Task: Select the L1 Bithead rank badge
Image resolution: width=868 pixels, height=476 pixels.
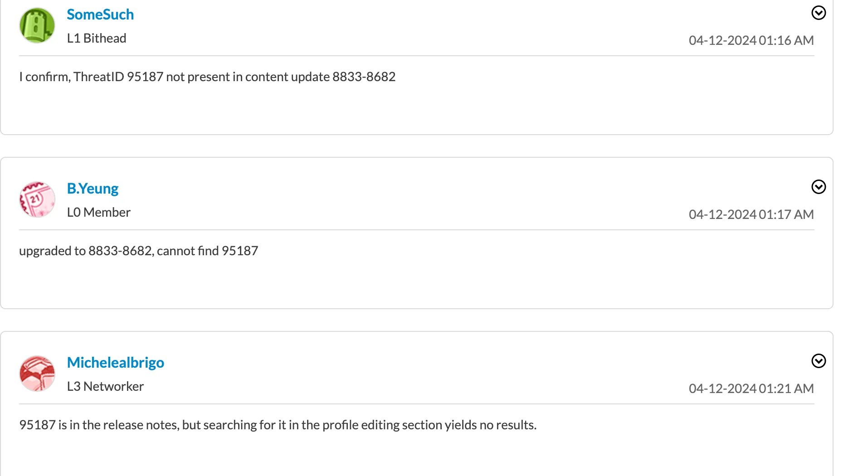Action: [97, 38]
